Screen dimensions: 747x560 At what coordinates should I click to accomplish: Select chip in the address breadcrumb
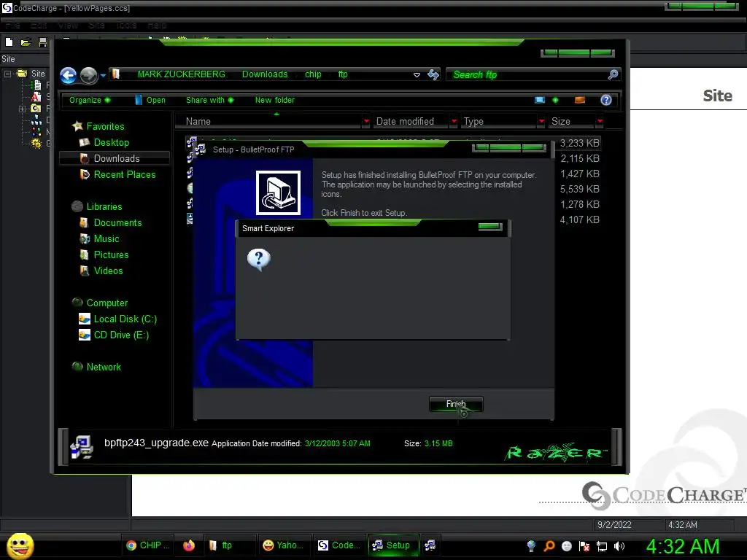[x=313, y=74]
